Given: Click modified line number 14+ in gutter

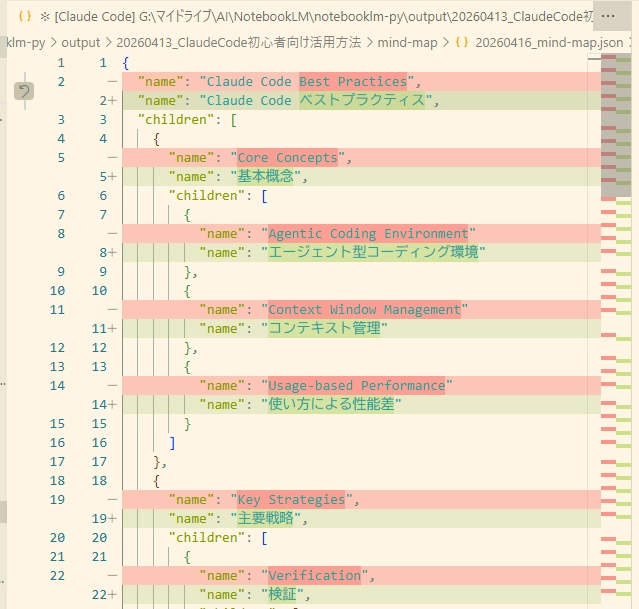Looking at the screenshot, I should pyautogui.click(x=104, y=404).
